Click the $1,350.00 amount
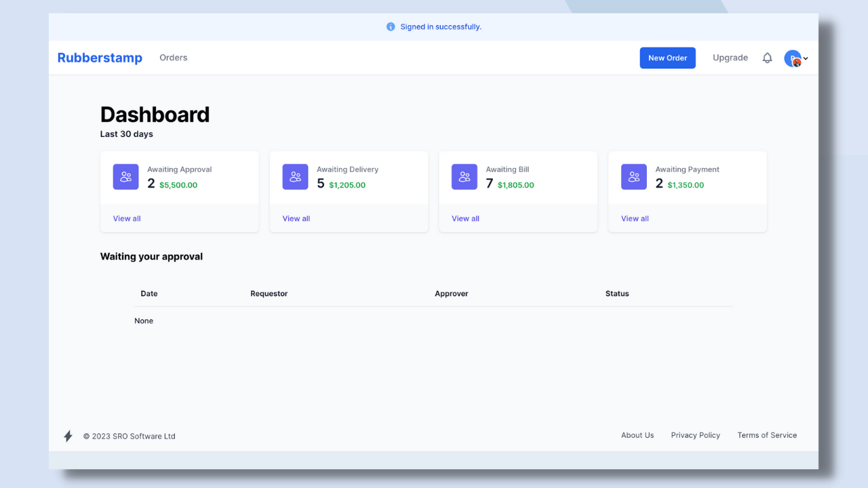The height and width of the screenshot is (488, 868). pos(686,185)
